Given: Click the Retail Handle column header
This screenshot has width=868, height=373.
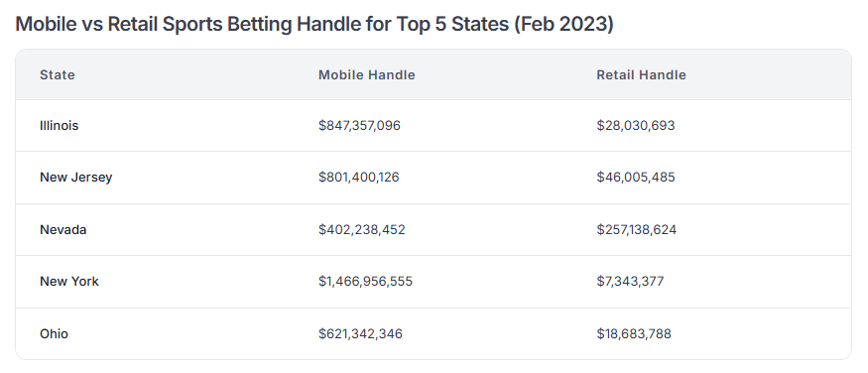Looking at the screenshot, I should pos(641,74).
